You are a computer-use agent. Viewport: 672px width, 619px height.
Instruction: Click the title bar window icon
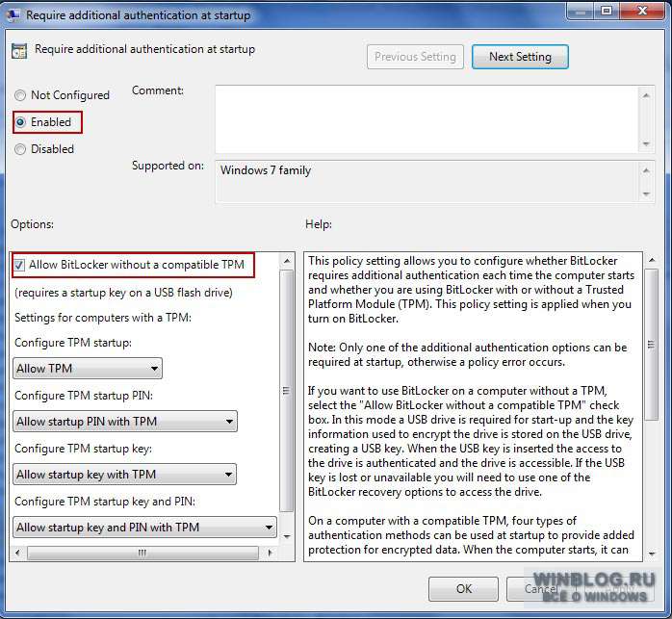click(13, 15)
